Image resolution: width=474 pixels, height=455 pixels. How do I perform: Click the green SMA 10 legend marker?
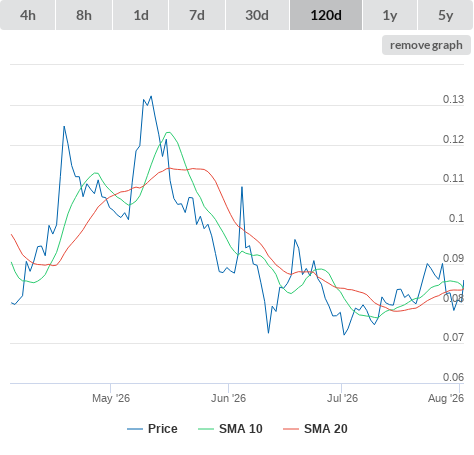coord(206,429)
